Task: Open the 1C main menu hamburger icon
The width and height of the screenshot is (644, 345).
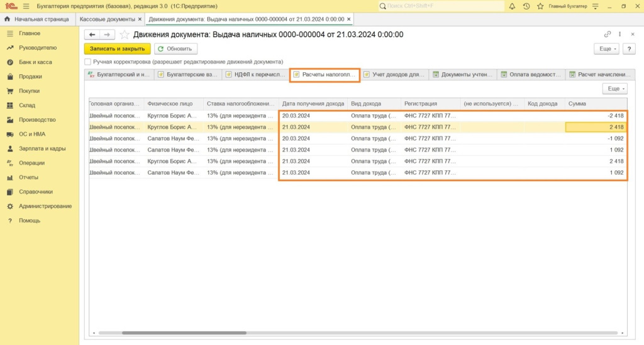Action: pyautogui.click(x=25, y=6)
